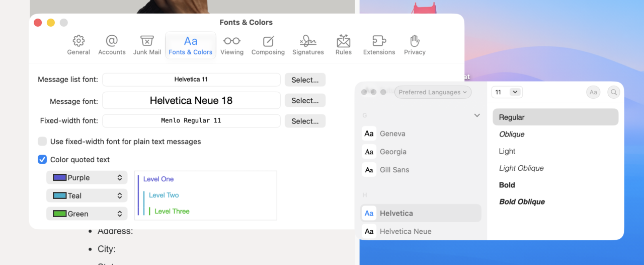
Task: Click the Menlo Regular 11 font field
Action: tap(191, 121)
